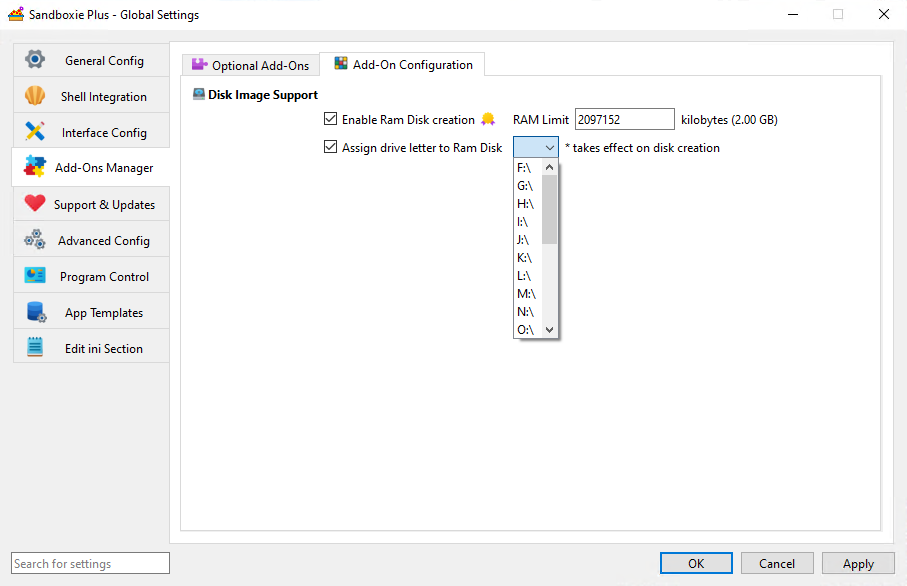This screenshot has width=907, height=586.
Task: Click the App Templates sidebar icon
Action: (36, 311)
